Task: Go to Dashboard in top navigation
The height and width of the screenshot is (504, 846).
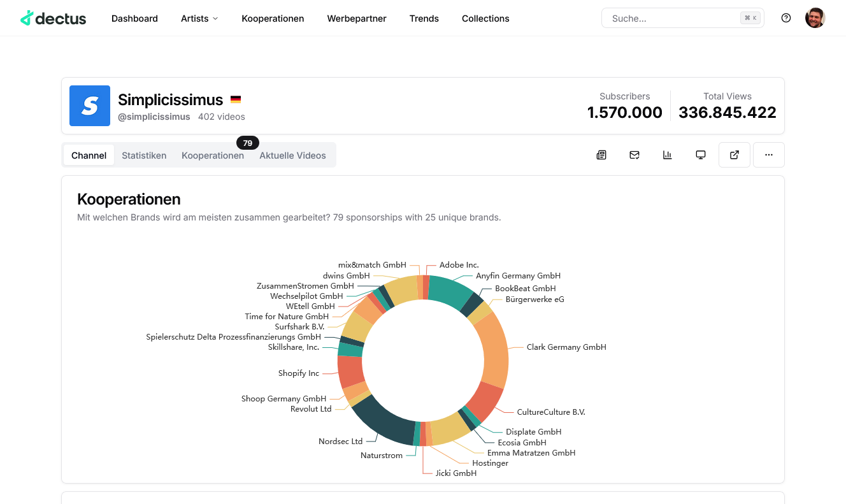Action: click(134, 18)
